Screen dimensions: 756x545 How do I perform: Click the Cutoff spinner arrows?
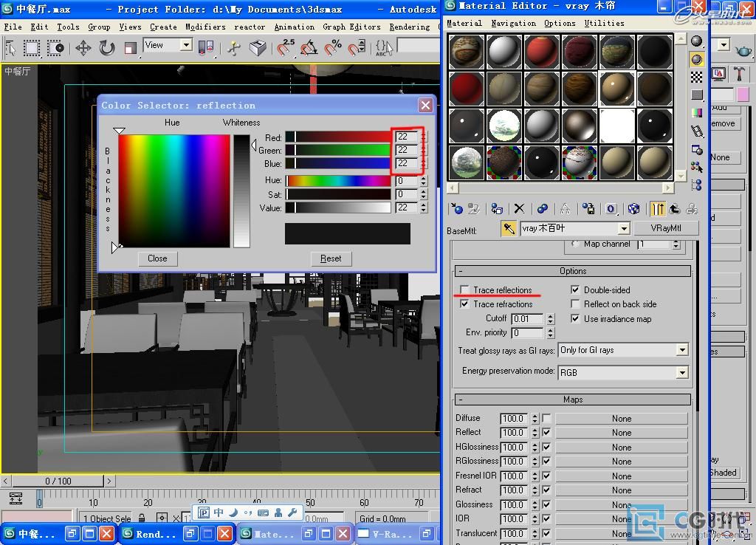coord(550,319)
